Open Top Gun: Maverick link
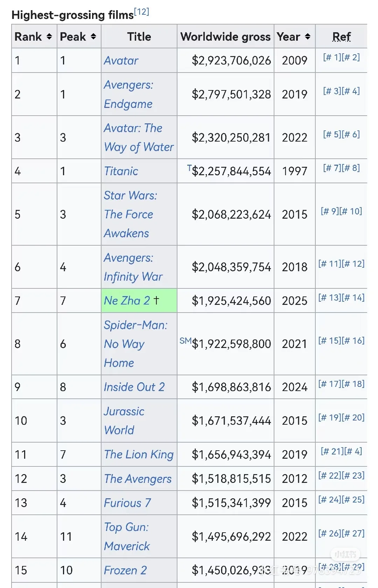The height and width of the screenshot is (588, 378). tap(127, 536)
